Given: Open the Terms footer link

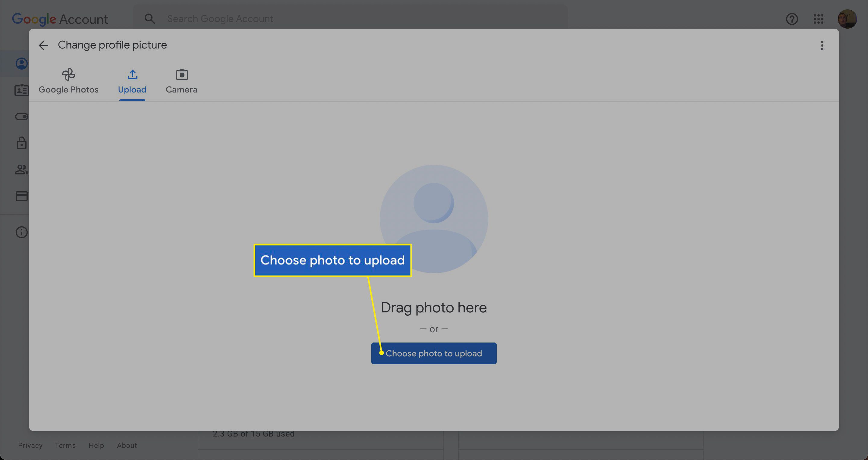Looking at the screenshot, I should [x=65, y=445].
